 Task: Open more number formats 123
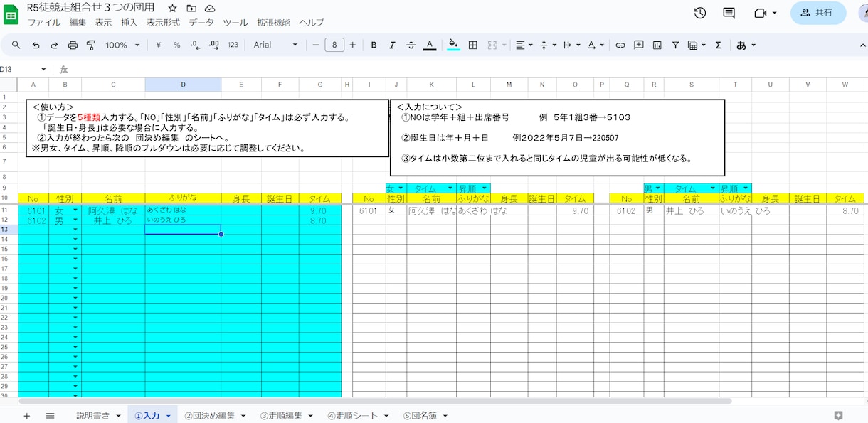233,45
